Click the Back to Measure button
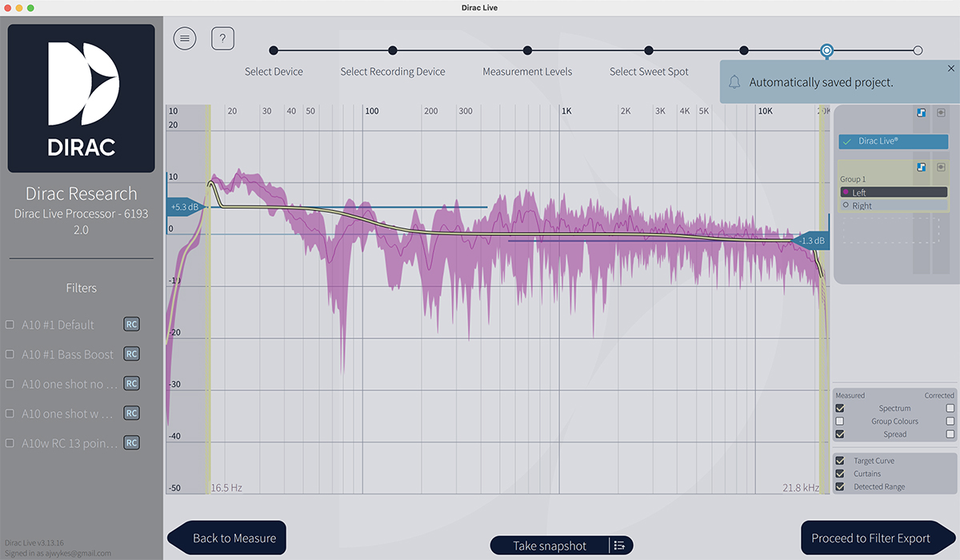The width and height of the screenshot is (960, 560). pyautogui.click(x=226, y=538)
